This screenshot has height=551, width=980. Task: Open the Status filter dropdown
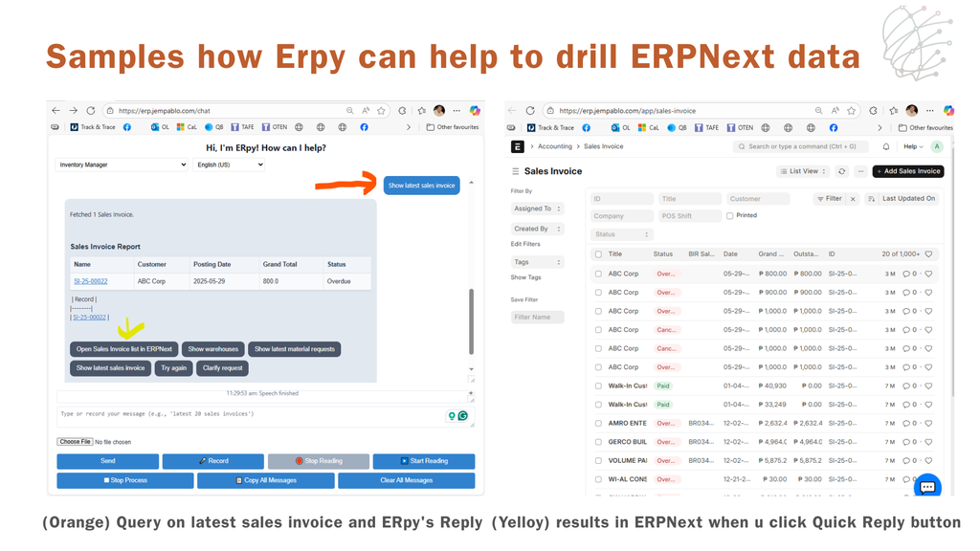[622, 234]
